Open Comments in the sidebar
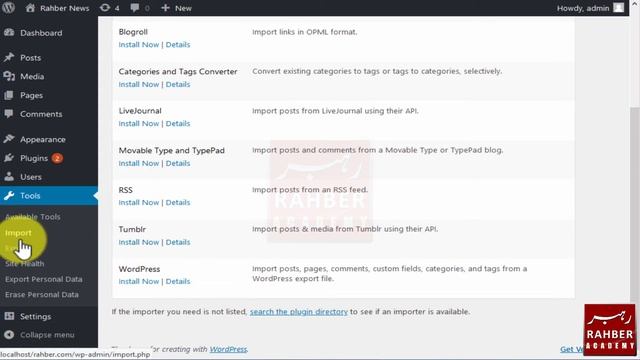This screenshot has height=360, width=640. (41, 114)
